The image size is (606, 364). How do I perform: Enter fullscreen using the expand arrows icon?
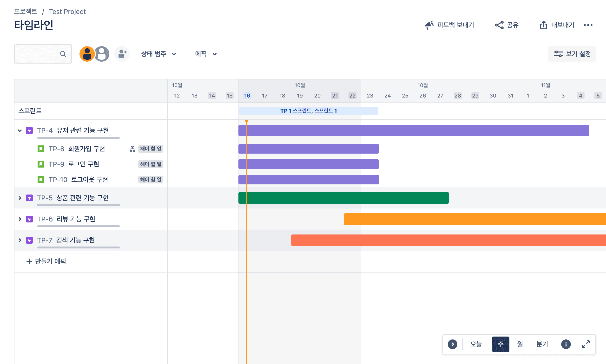pyautogui.click(x=586, y=344)
